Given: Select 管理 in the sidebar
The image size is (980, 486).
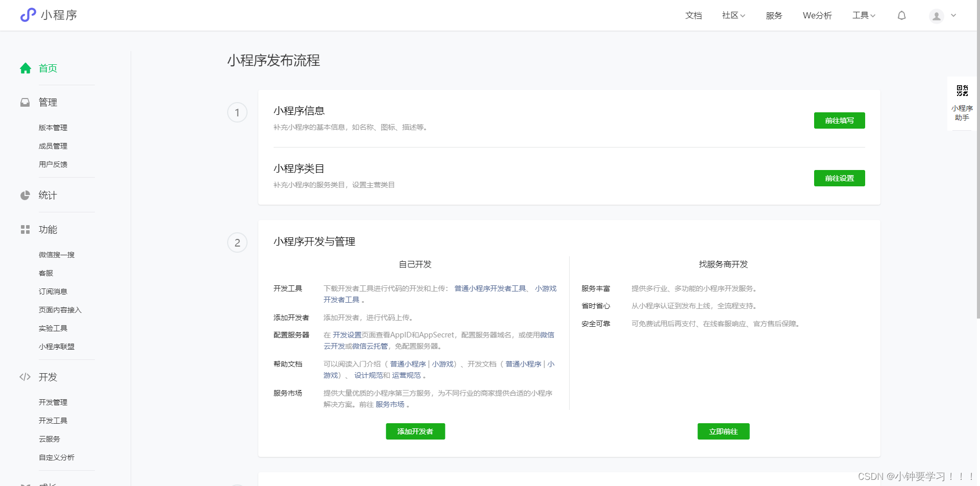Looking at the screenshot, I should (x=48, y=102).
